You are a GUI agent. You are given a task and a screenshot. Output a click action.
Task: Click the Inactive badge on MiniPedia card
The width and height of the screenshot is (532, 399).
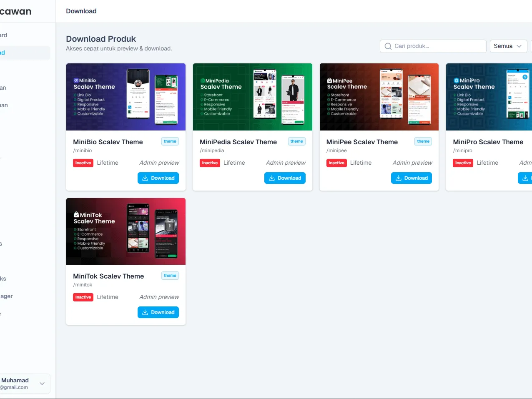pos(210,163)
